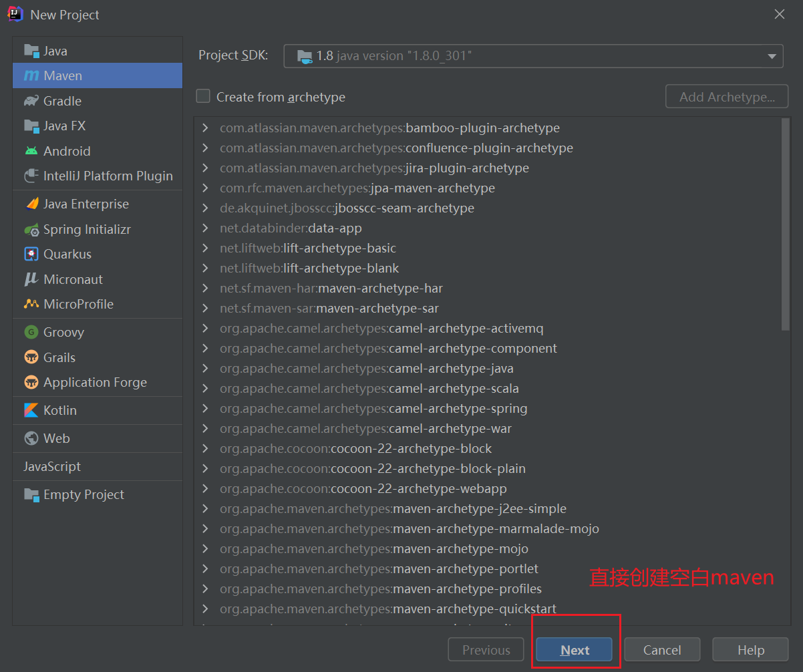This screenshot has height=672, width=803.
Task: Select camel-archetype-component row
Action: click(x=488, y=348)
